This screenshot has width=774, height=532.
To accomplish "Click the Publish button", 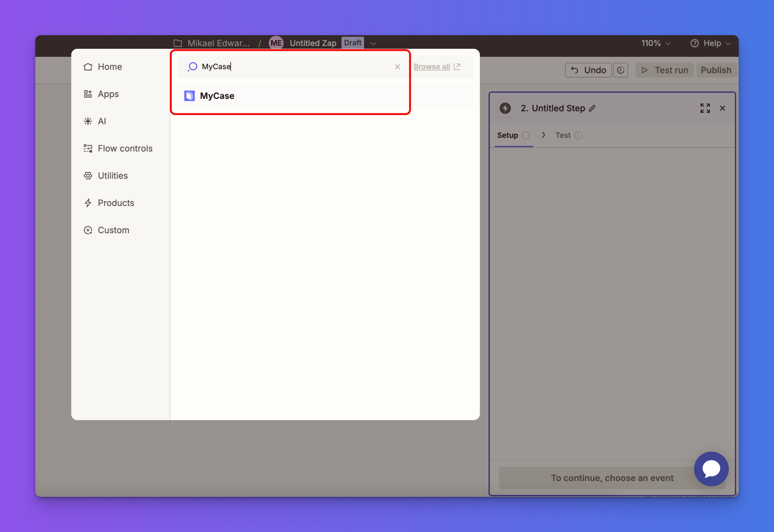I will point(716,70).
